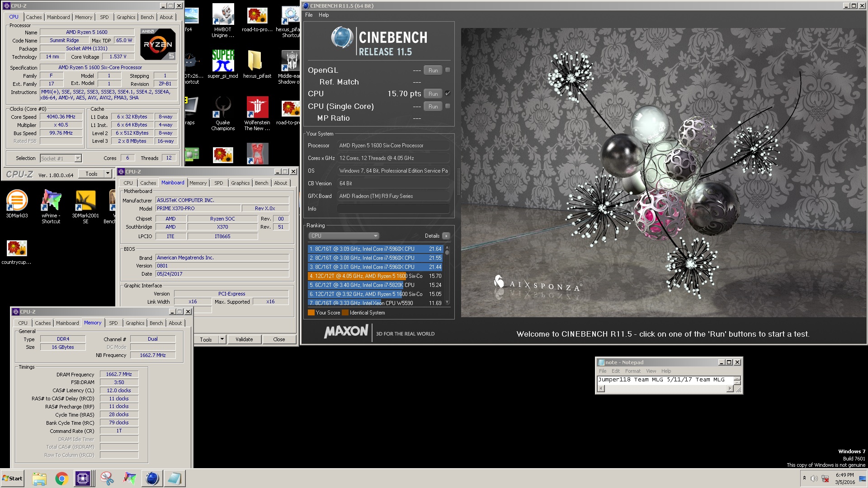Screen dimensions: 868x488
Task: Run the CPU benchmark
Action: [433, 94]
